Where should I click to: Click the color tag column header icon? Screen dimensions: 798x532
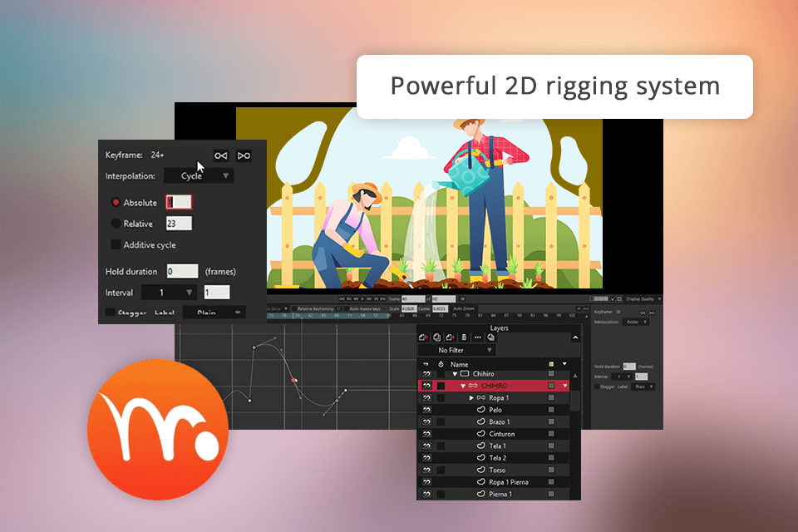point(551,364)
